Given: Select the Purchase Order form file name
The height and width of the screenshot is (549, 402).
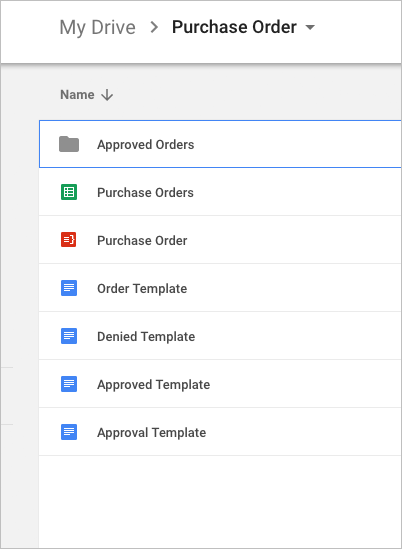Looking at the screenshot, I should pos(142,240).
